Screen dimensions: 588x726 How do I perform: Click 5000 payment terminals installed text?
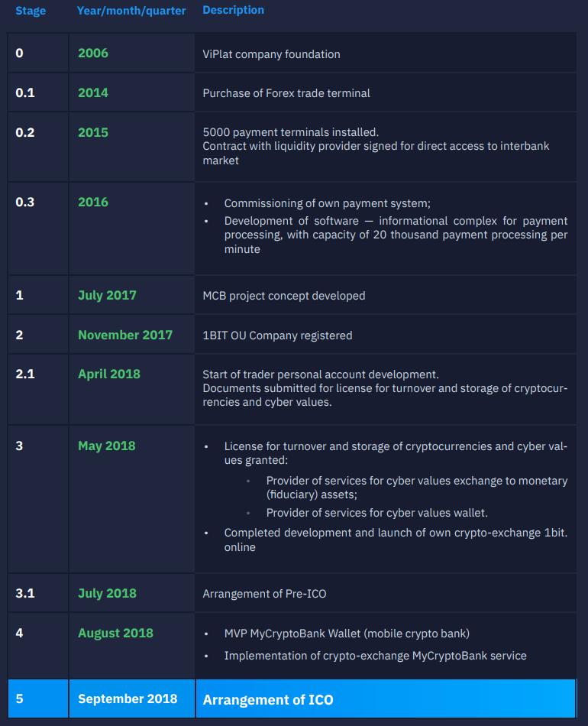tap(290, 132)
